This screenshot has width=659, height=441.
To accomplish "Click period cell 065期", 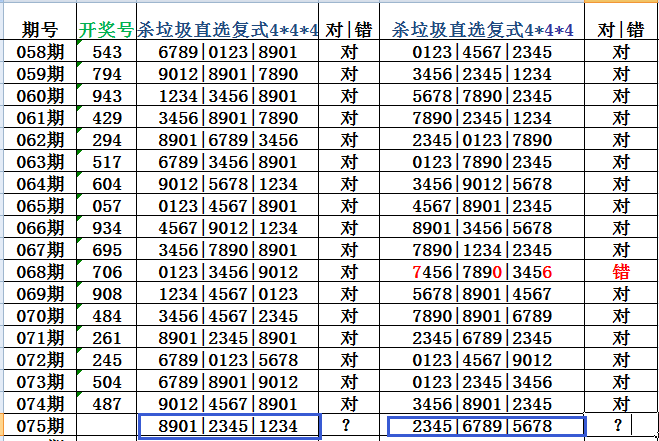I will tap(40, 205).
